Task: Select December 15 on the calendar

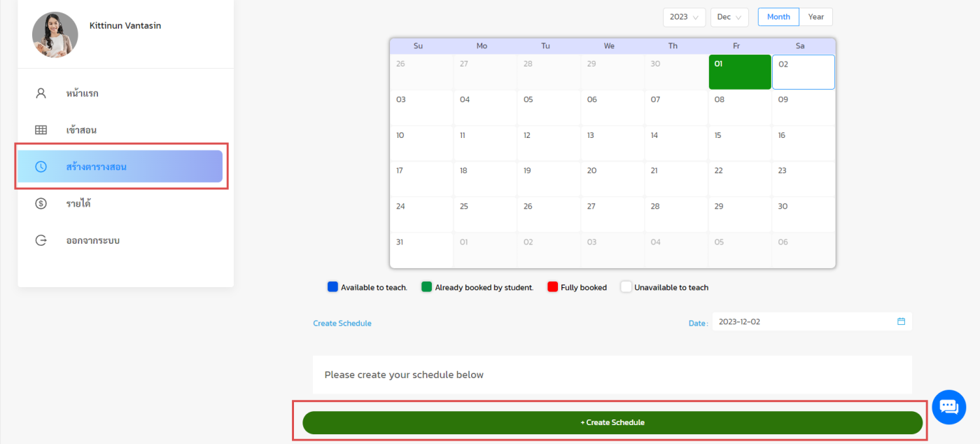Action: click(739, 143)
